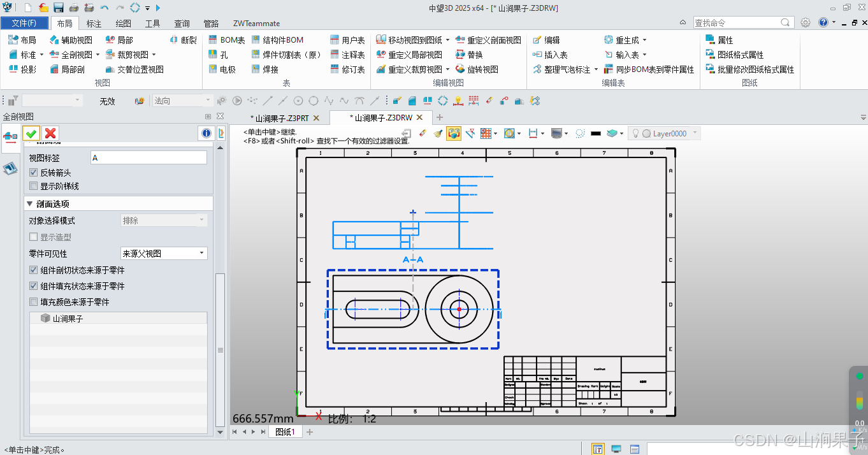
Task: Click the New file icon in quick access toolbar
Action: click(28, 8)
